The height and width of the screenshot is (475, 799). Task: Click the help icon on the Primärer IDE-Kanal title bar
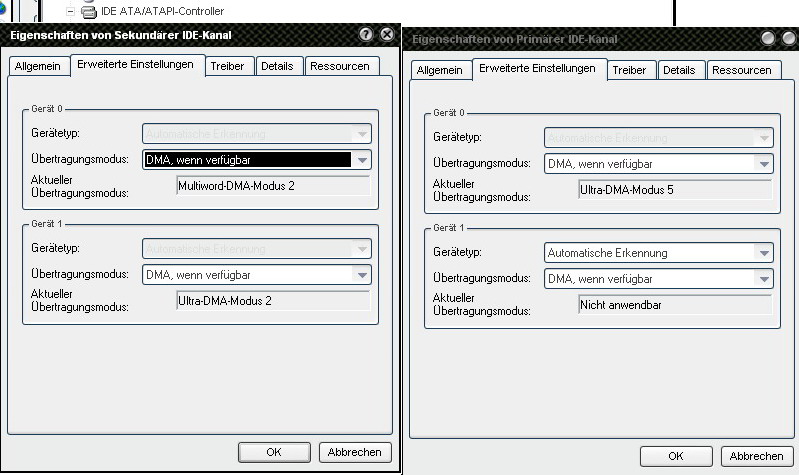[768, 38]
